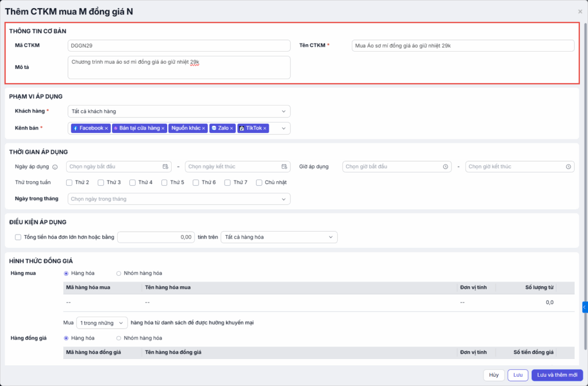This screenshot has height=386, width=588.
Task: Open the Khách hàng dropdown
Action: pos(179,111)
